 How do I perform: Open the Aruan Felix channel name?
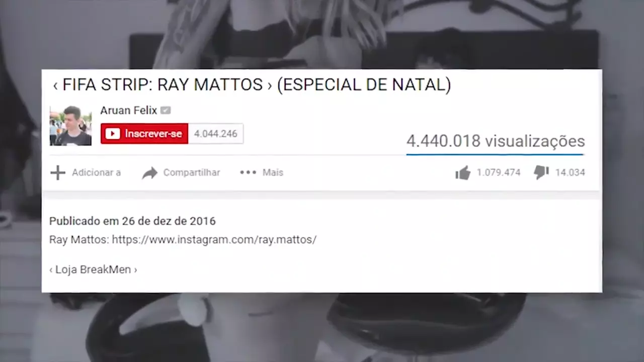pos(129,110)
